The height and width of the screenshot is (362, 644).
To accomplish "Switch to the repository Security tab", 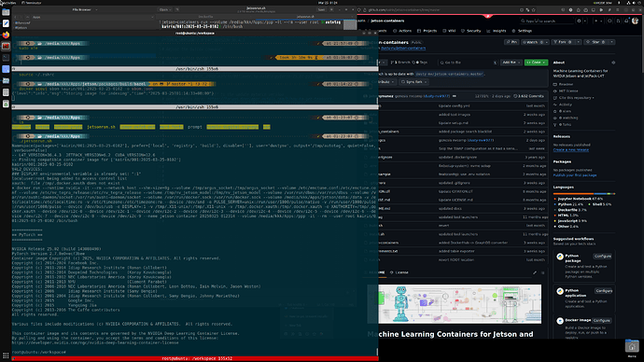I will tap(471, 31).
